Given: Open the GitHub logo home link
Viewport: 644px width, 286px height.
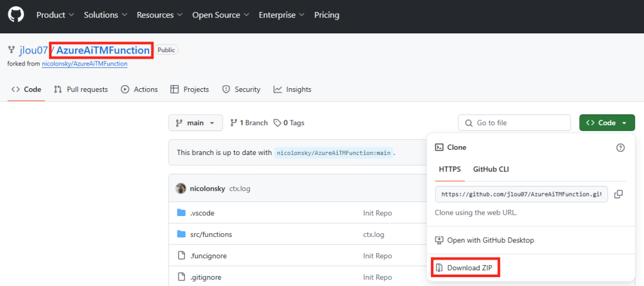Looking at the screenshot, I should coord(16,15).
